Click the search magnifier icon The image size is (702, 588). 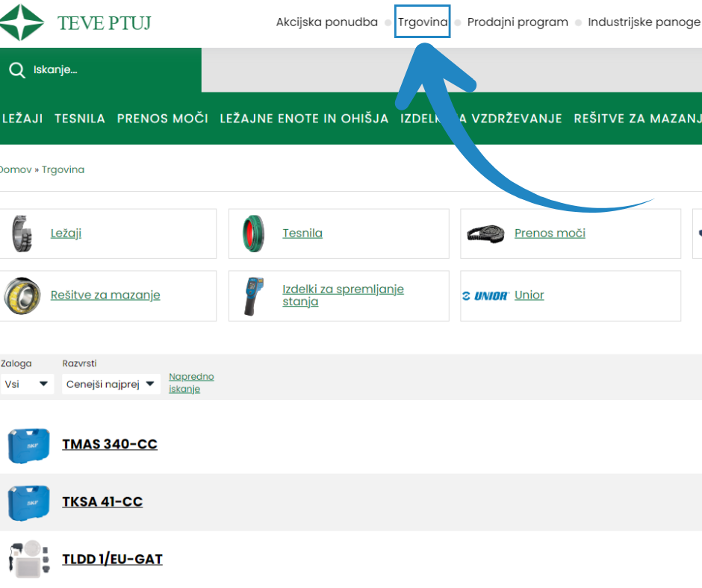click(16, 70)
